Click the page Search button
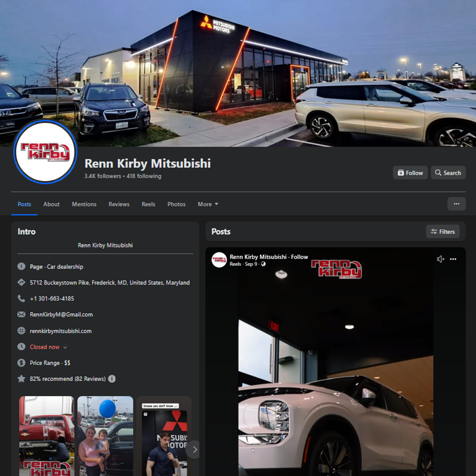 pyautogui.click(x=448, y=173)
